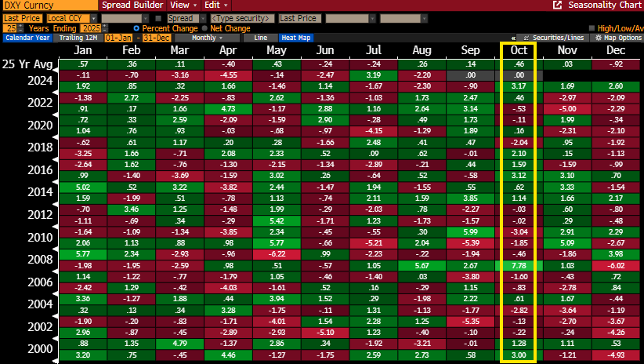Switch to the Line chart view
Screen dimensions: 644x364
[x=261, y=38]
